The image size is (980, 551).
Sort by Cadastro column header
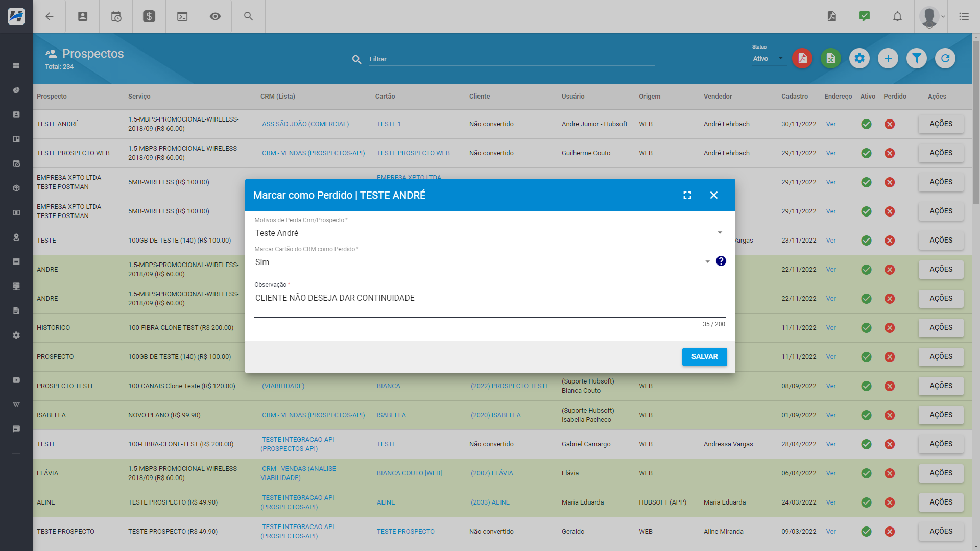pos(795,96)
